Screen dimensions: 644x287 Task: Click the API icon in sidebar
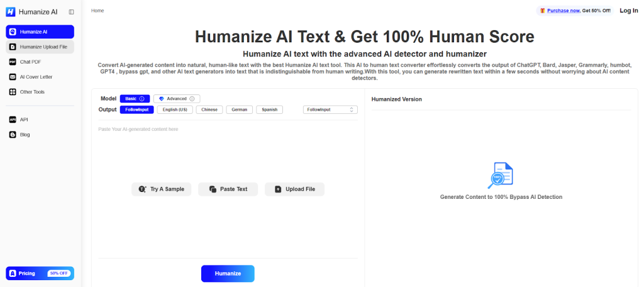[x=13, y=120]
